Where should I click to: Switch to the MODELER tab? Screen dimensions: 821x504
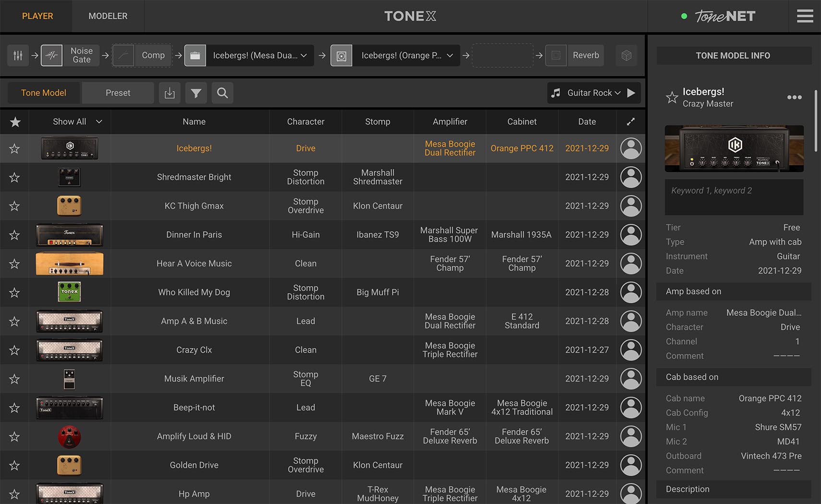pyautogui.click(x=108, y=16)
